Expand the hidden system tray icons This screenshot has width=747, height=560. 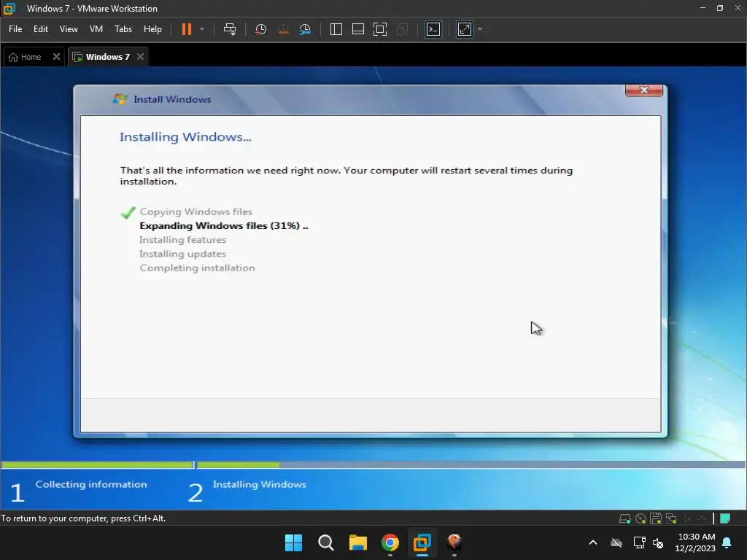[x=593, y=542]
